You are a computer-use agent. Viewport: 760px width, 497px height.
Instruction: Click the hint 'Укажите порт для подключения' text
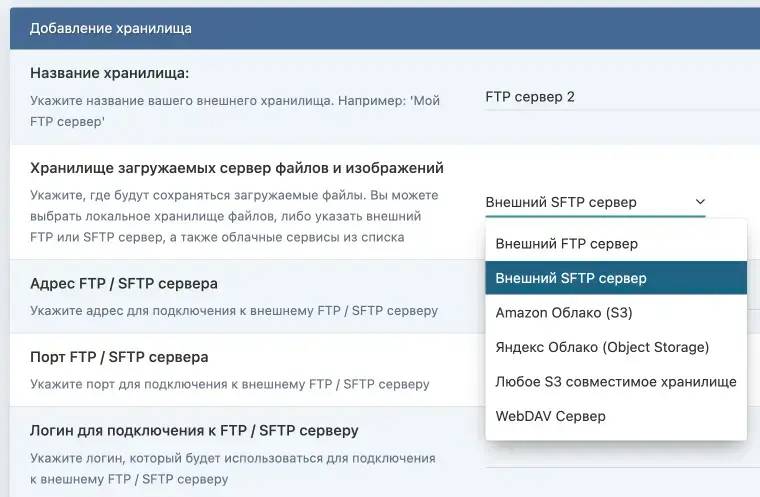229,383
